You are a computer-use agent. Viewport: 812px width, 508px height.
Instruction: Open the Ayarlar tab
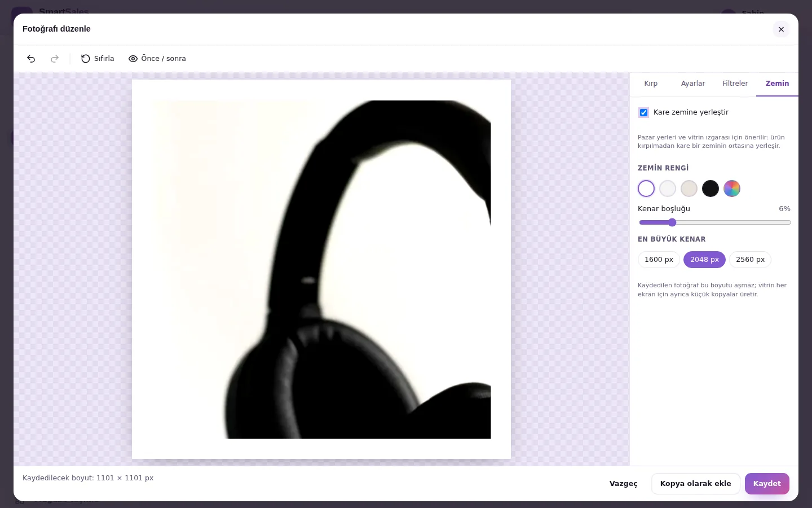[x=693, y=84]
